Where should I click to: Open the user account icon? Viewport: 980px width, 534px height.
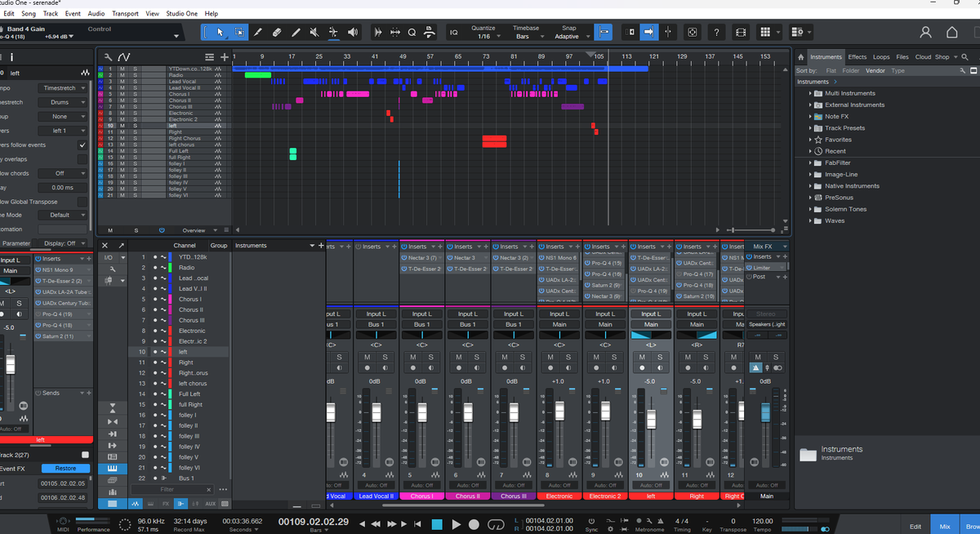[925, 32]
